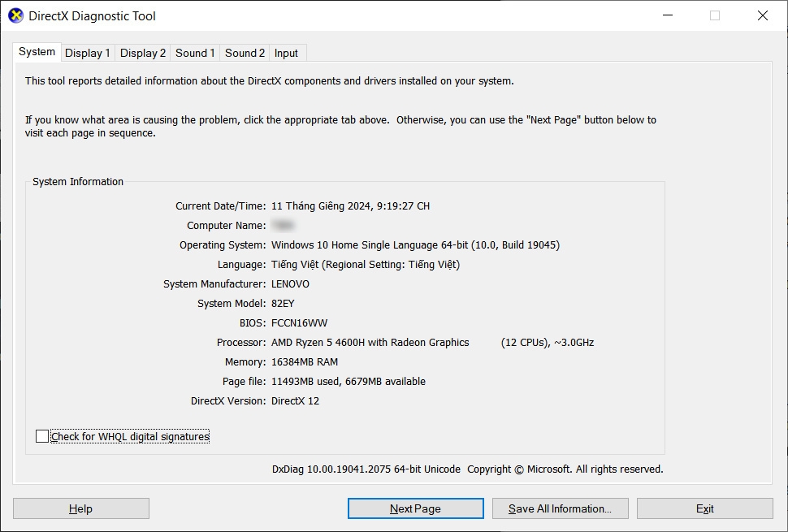Click the 'Current Date/Time:' label
Screen dimensions: 788x532
(x=221, y=206)
